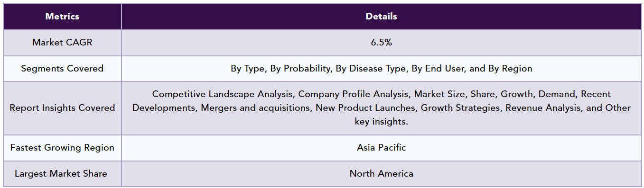This screenshot has height=188, width=644.
Task: Click the 'By Disease Type' text
Action: (x=371, y=69)
